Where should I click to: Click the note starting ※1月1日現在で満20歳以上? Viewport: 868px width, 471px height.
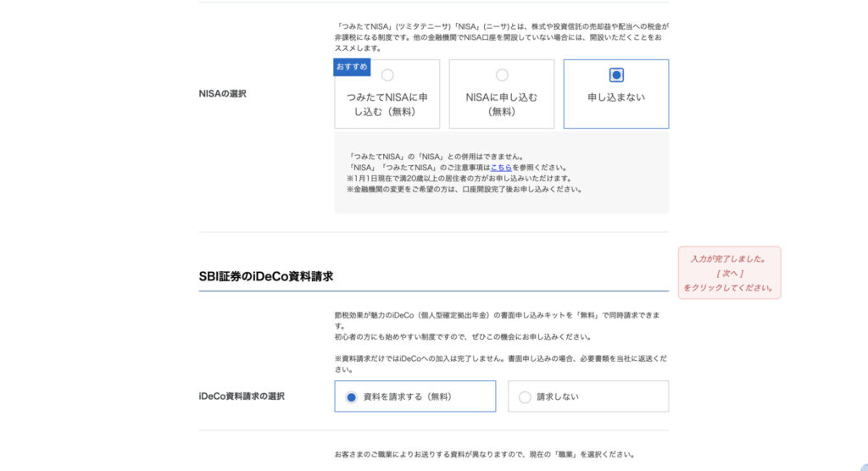459,178
